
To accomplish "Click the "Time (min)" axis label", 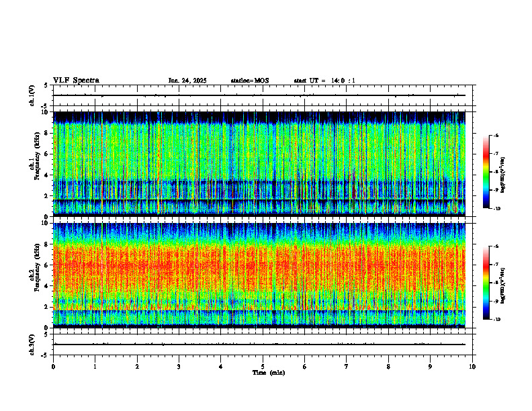I will [269, 373].
